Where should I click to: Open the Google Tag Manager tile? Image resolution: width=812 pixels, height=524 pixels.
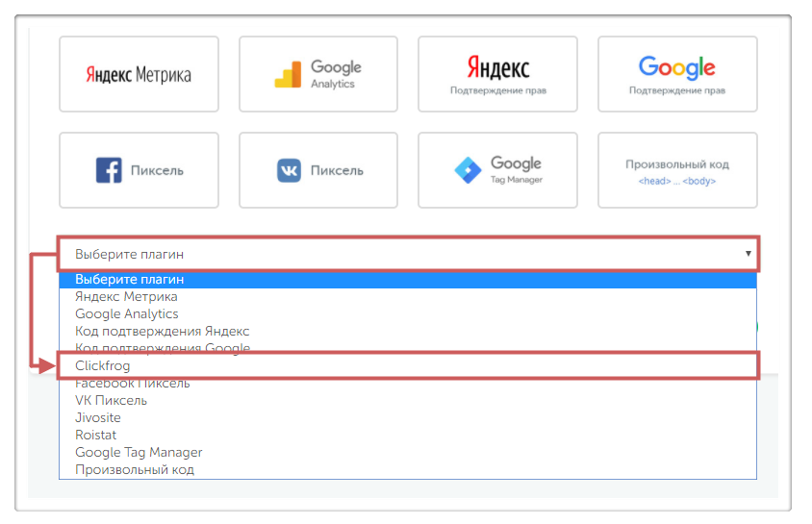pyautogui.click(x=497, y=170)
